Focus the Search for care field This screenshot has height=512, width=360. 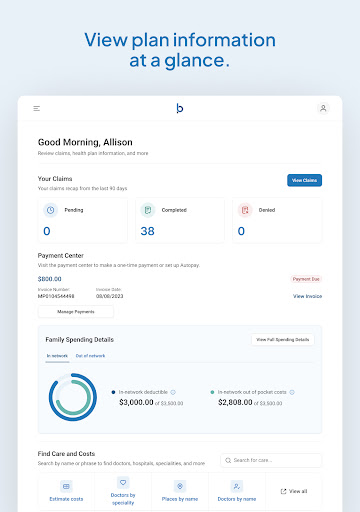271,460
